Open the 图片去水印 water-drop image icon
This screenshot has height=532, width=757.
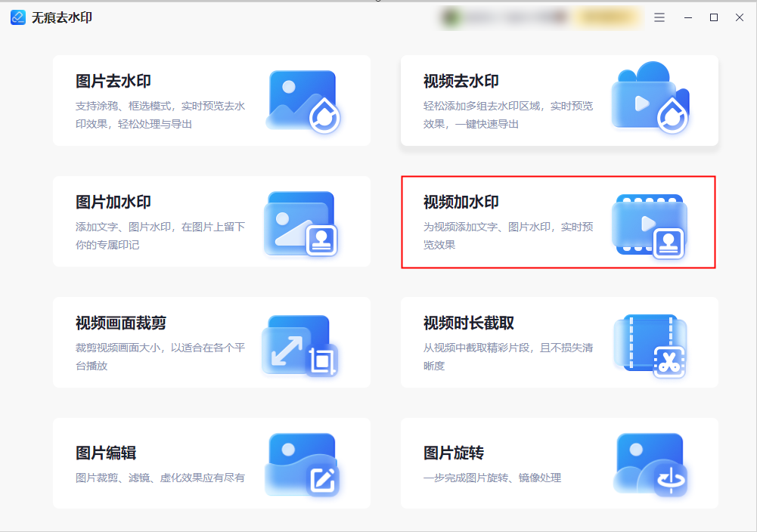(x=302, y=101)
